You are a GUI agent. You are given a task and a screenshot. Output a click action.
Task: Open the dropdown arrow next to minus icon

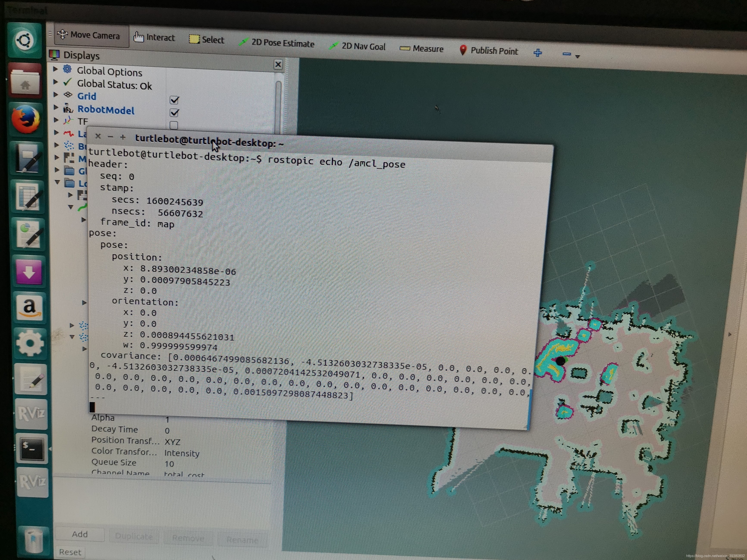point(577,57)
